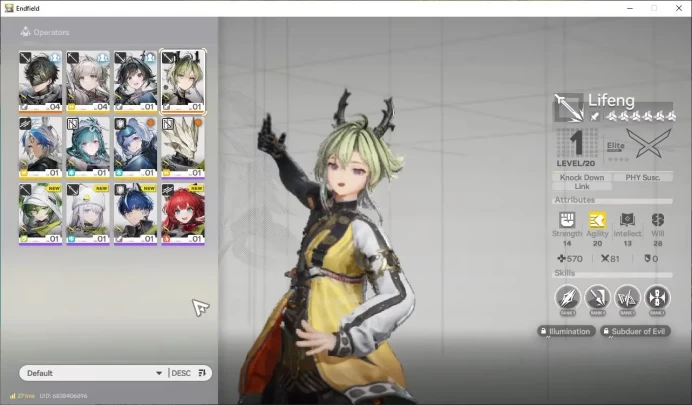Image resolution: width=692 pixels, height=405 pixels.
Task: Select the teal-haired operator card
Action: click(x=88, y=147)
